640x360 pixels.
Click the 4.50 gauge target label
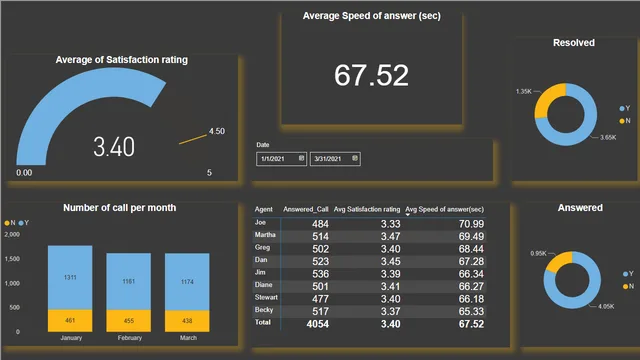pos(217,131)
